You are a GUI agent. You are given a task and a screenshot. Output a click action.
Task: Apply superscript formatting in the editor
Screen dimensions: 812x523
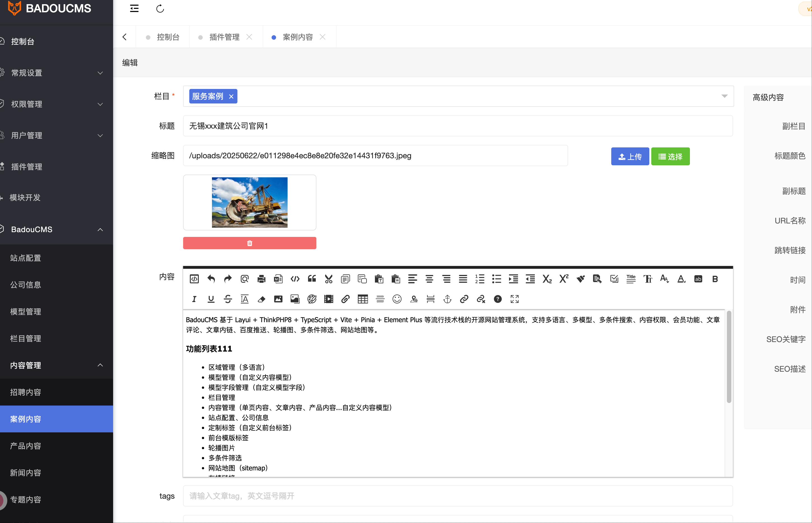pyautogui.click(x=564, y=279)
